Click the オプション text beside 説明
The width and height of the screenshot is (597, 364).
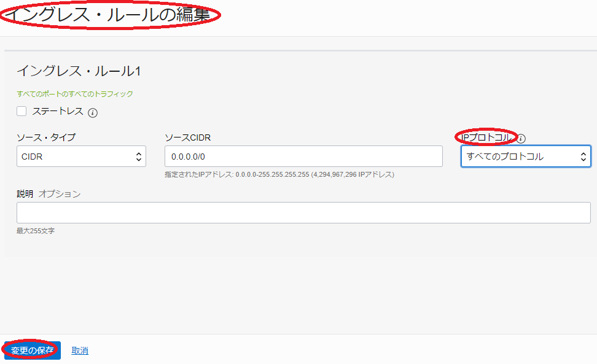(60, 193)
